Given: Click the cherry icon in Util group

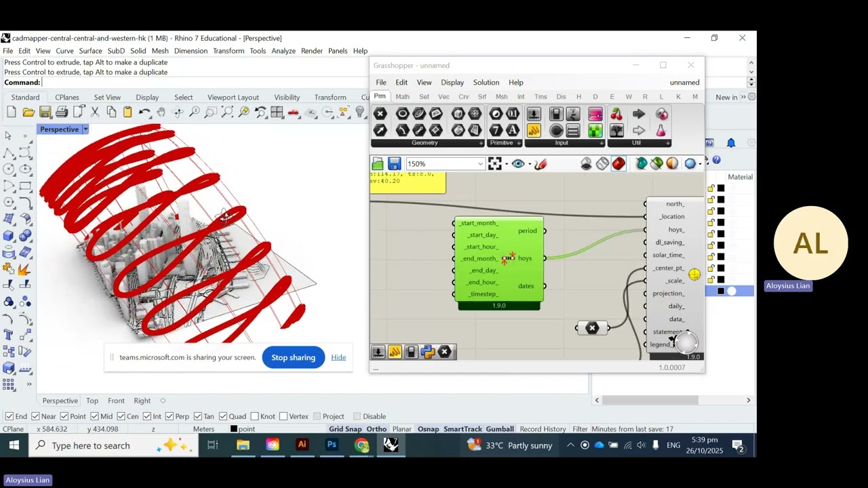Looking at the screenshot, I should coord(616,114).
